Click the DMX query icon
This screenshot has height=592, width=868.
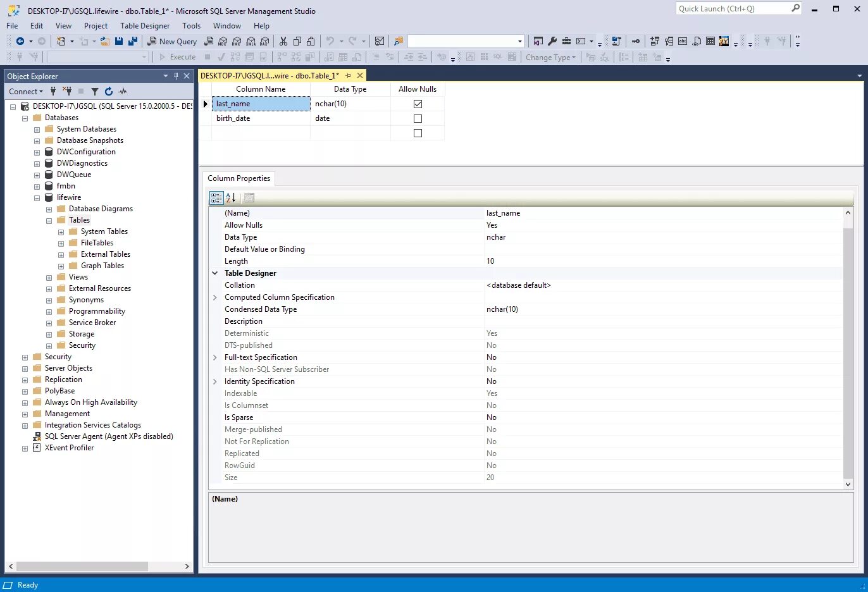237,41
